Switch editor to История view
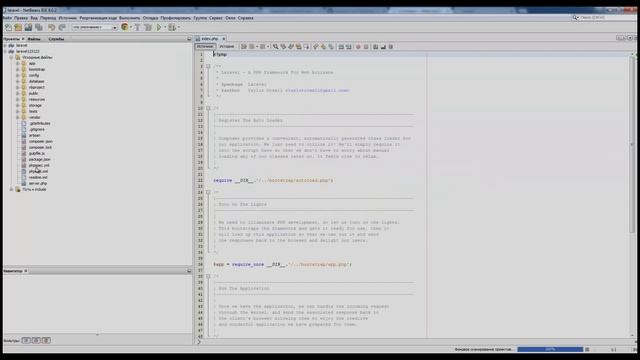This screenshot has height=360, width=640. 227,47
